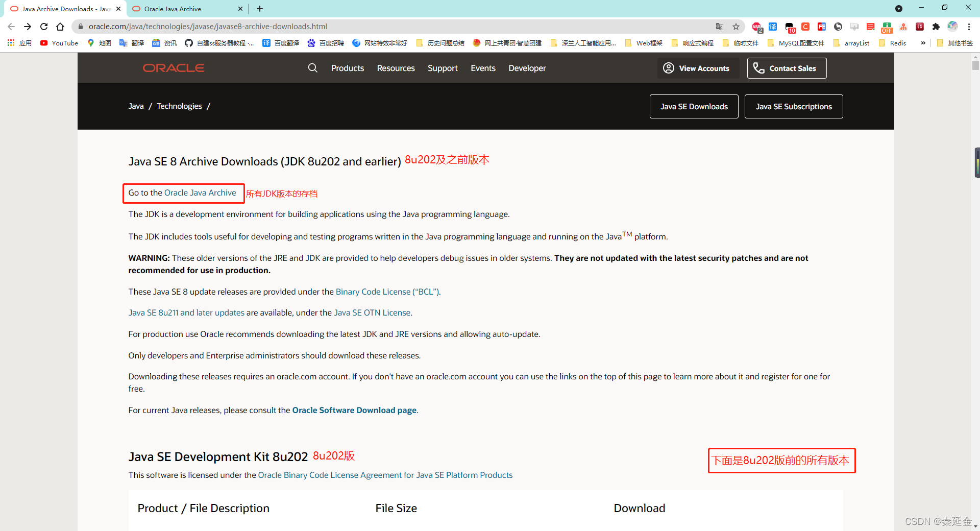Open the MySQL配置文件 bookmark folder
Image resolution: width=980 pixels, height=531 pixels.
796,43
